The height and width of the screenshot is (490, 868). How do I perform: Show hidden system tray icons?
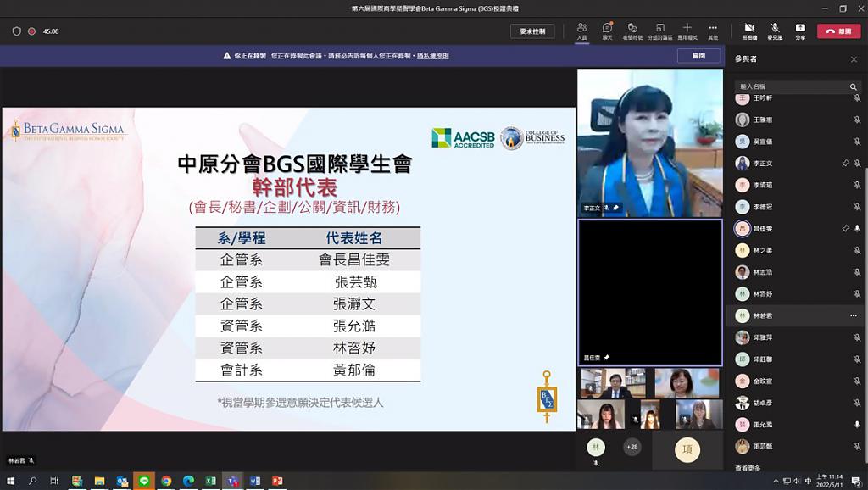click(776, 482)
